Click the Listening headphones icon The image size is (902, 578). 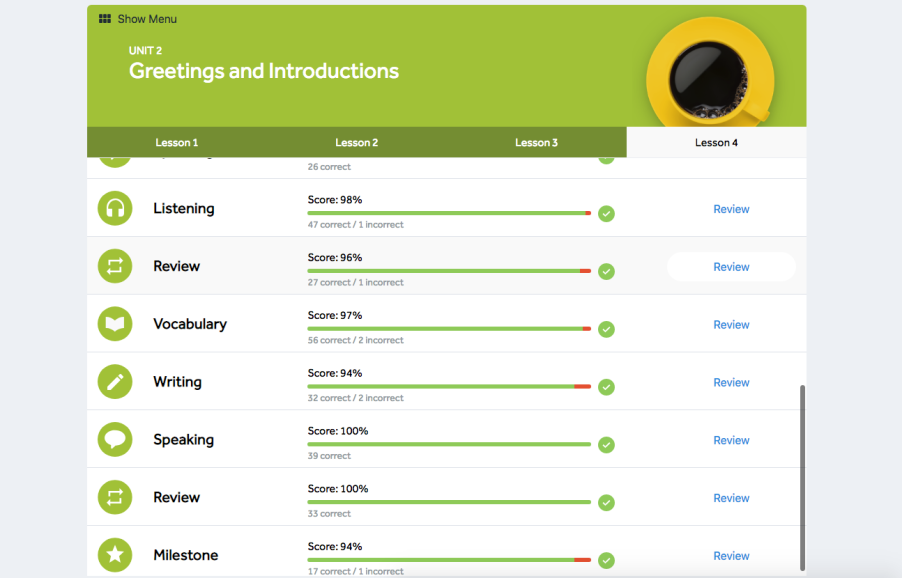pos(115,208)
